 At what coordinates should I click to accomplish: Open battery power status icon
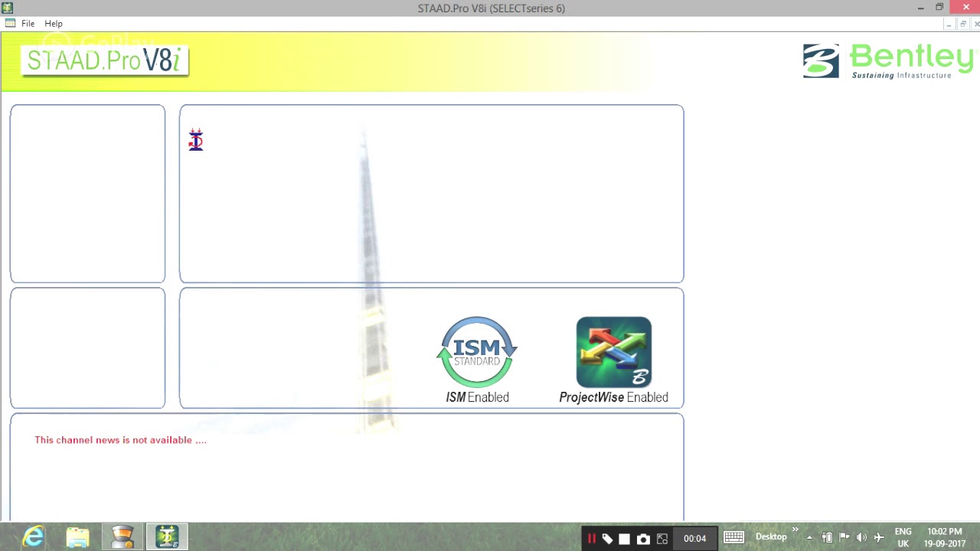(x=827, y=537)
